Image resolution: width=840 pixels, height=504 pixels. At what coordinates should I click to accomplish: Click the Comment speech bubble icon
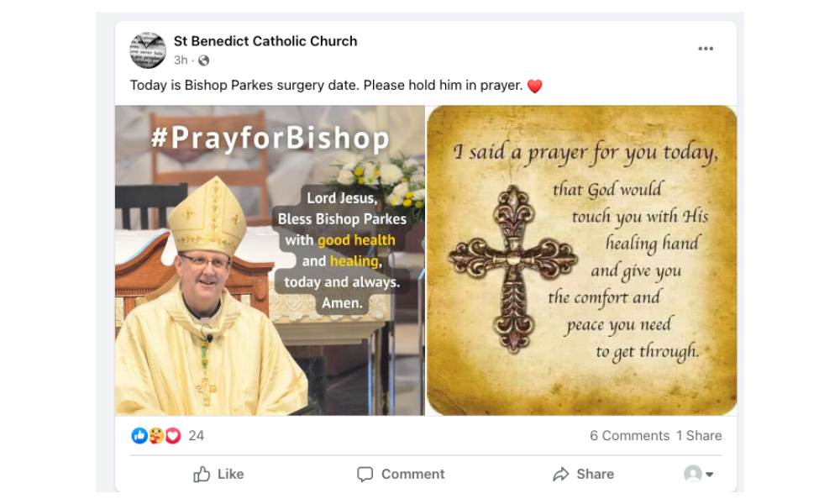[x=365, y=474]
